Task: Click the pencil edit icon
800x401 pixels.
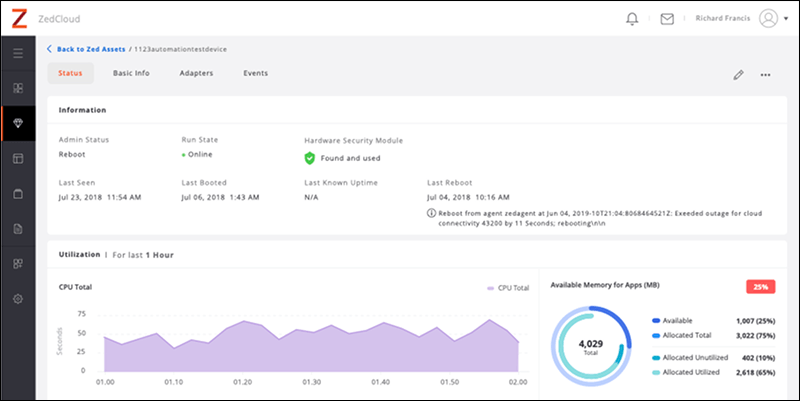Action: tap(738, 74)
